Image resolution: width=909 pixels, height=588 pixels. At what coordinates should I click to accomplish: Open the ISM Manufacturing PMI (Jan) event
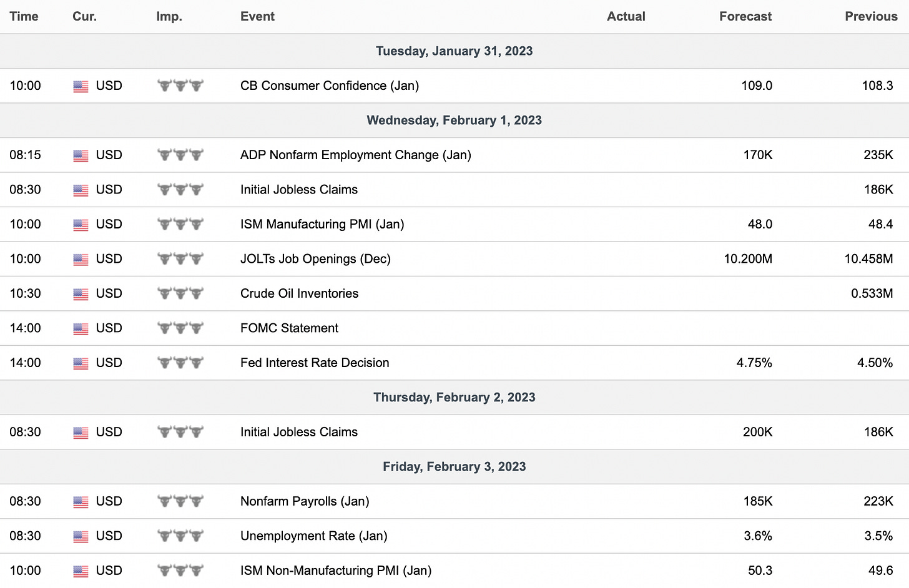322,224
